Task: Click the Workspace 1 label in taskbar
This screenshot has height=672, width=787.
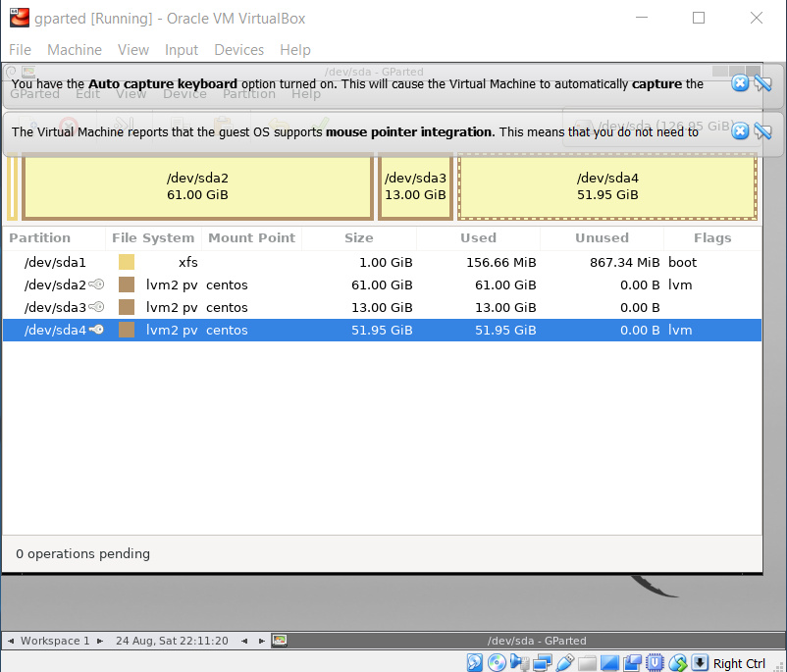Action: coord(55,641)
